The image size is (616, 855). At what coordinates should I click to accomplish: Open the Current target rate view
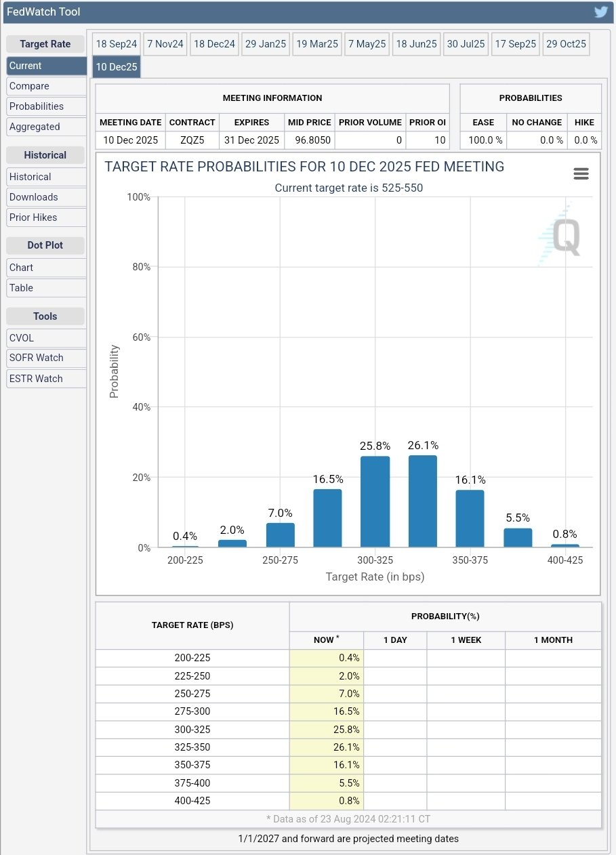tap(47, 66)
